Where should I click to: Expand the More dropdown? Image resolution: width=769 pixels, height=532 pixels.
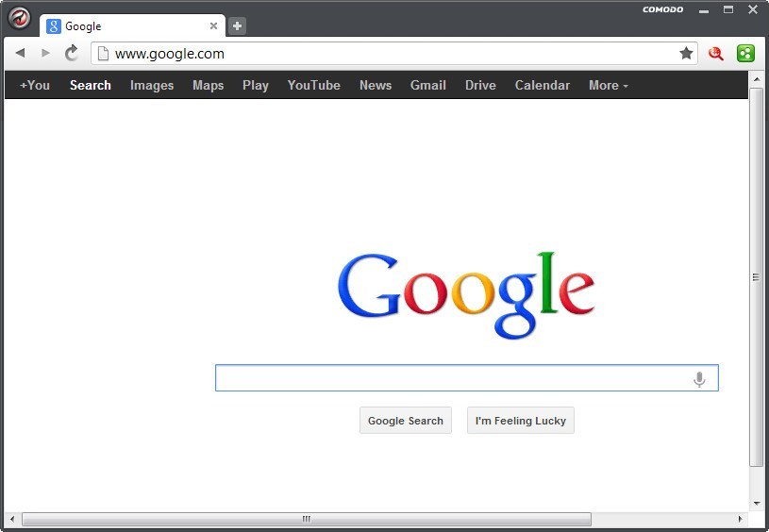coord(609,85)
